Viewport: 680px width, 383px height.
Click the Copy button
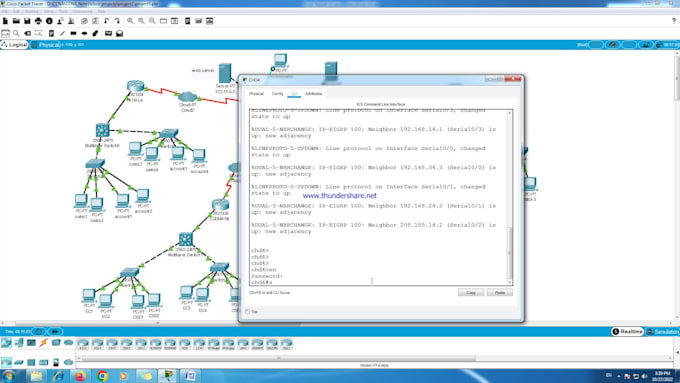471,293
